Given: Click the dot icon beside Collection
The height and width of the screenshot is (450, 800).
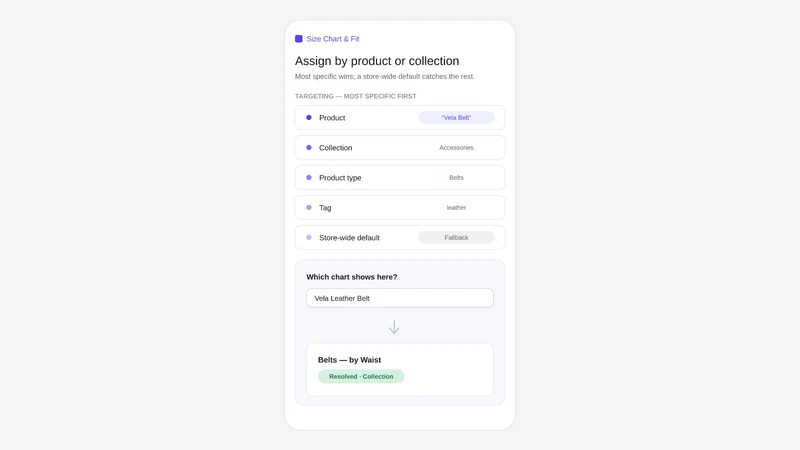Looking at the screenshot, I should 309,147.
